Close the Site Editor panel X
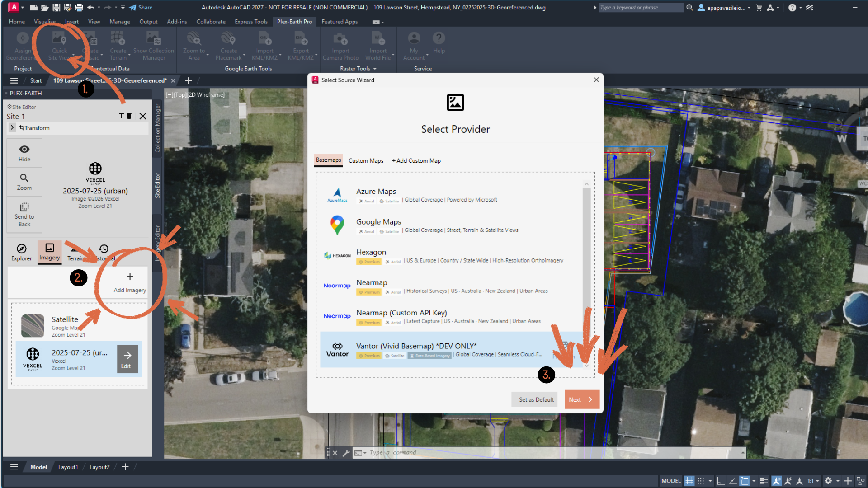 coord(143,116)
